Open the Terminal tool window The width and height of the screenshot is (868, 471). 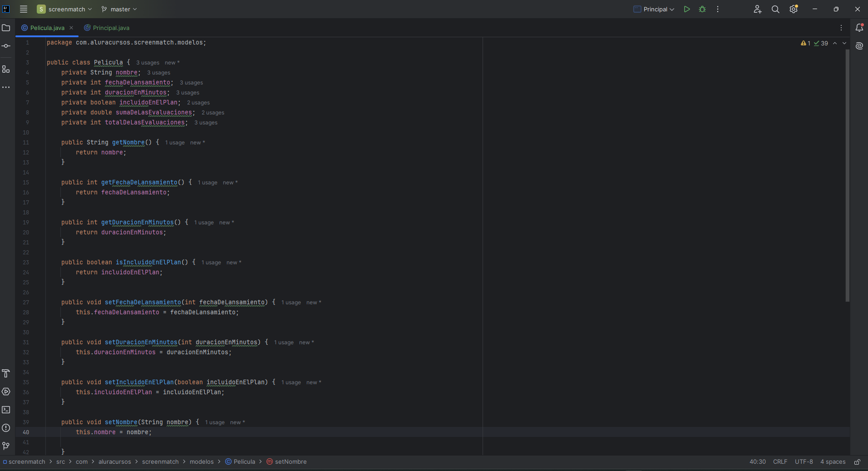click(x=6, y=410)
